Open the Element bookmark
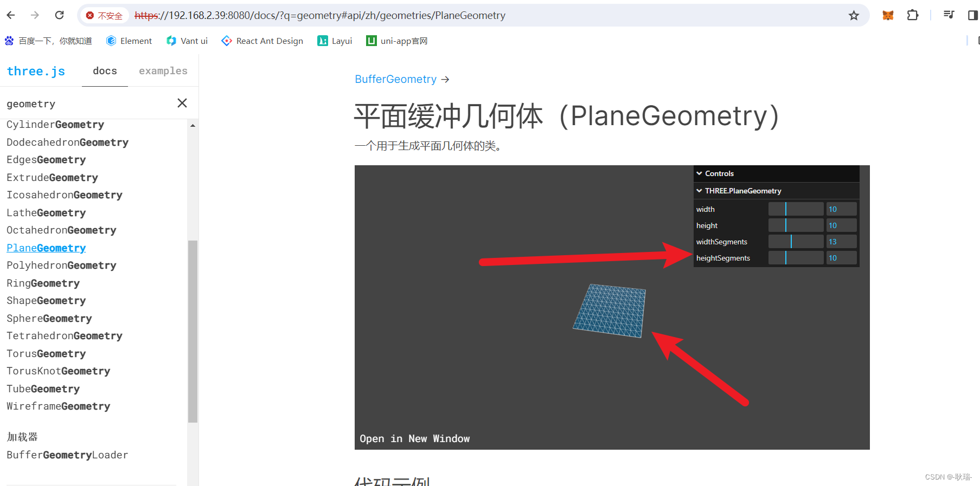Viewport: 980px width, 486px height. coord(129,41)
